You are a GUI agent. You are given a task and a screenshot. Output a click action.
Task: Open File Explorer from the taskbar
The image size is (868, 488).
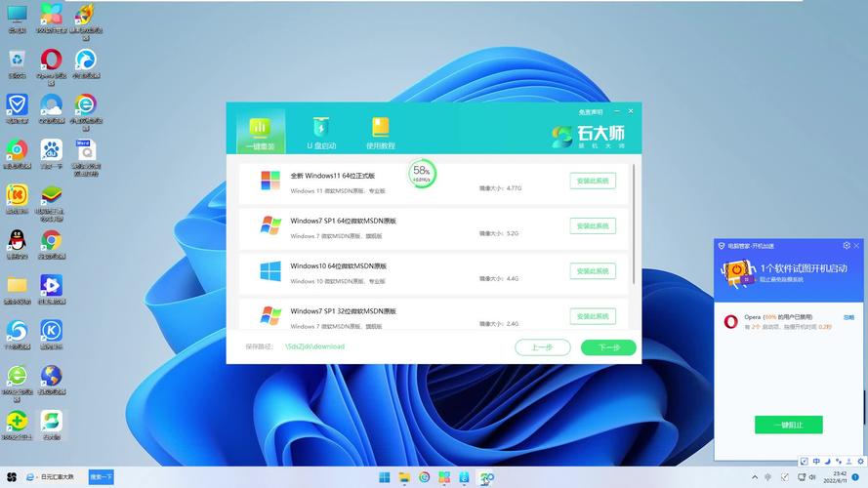point(404,477)
